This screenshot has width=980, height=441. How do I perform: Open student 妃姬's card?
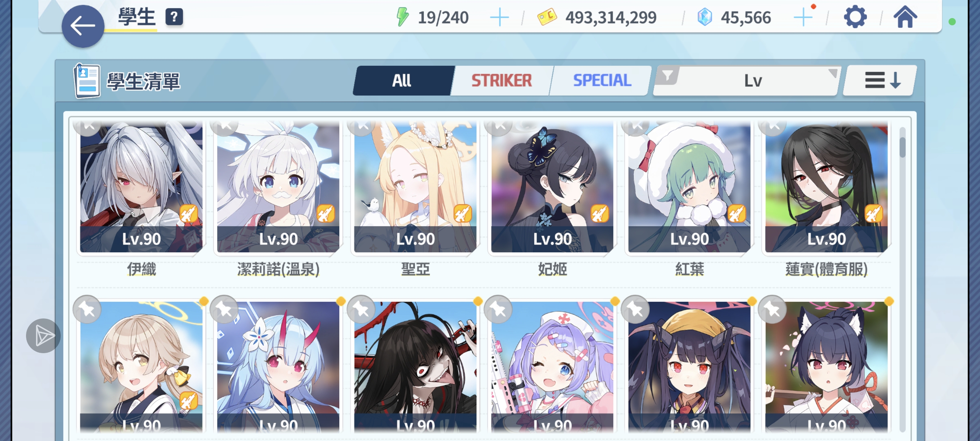pyautogui.click(x=552, y=187)
